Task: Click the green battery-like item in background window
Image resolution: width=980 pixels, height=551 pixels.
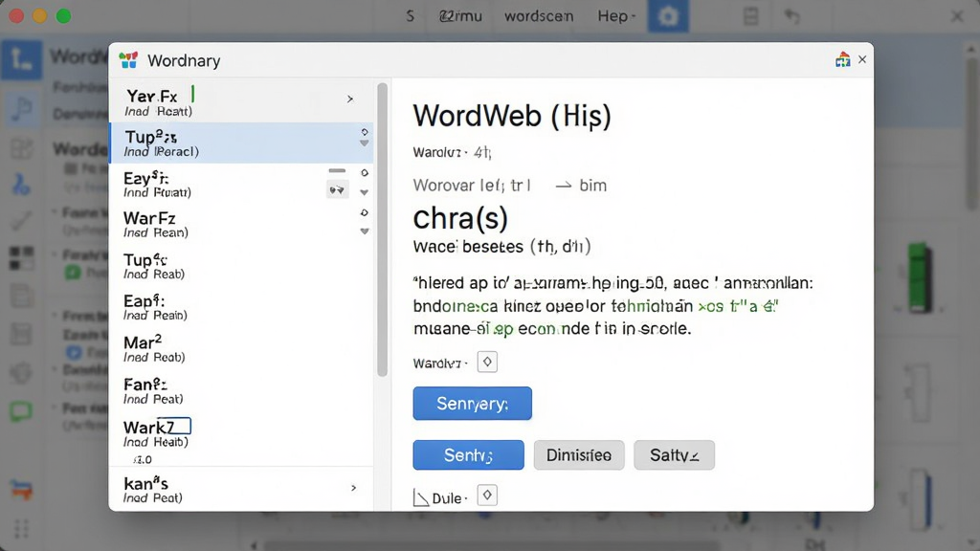Action: [x=920, y=276]
